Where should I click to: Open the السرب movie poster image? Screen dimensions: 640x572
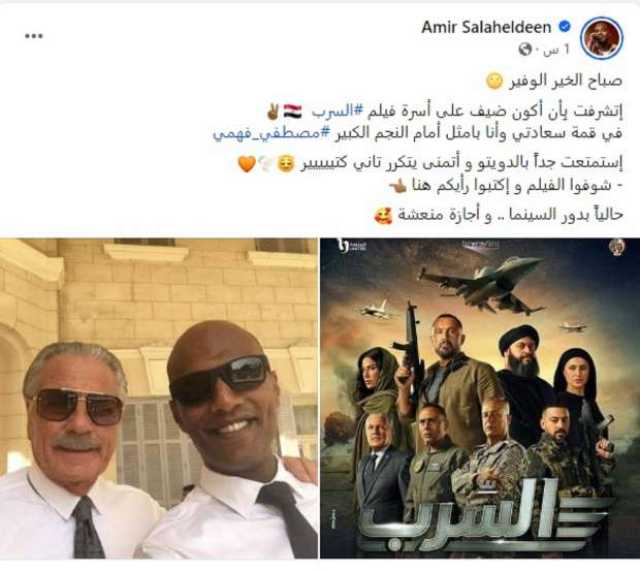(480, 398)
